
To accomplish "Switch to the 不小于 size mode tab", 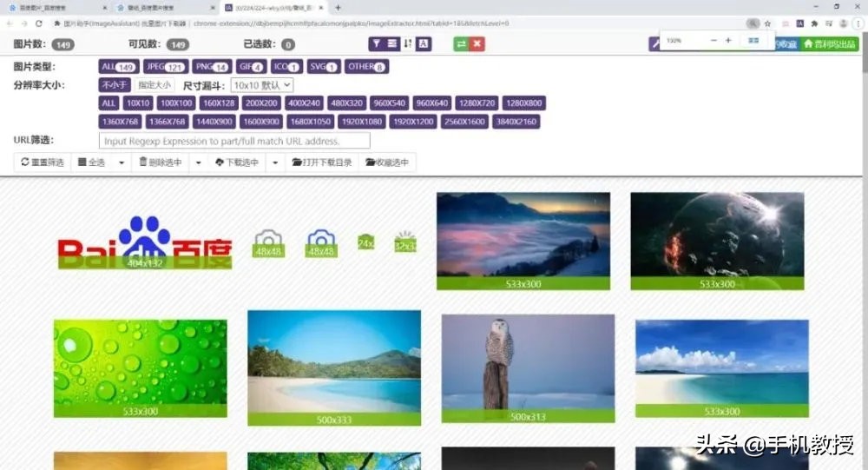I will coord(115,85).
